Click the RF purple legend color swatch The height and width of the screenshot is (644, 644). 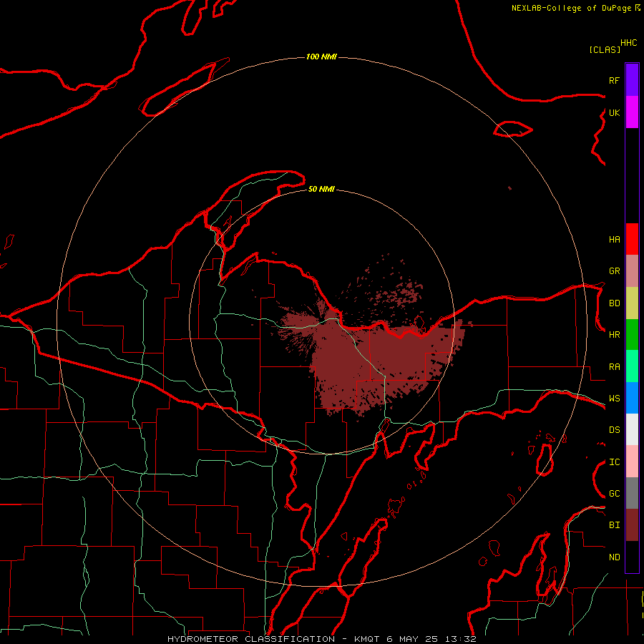pyautogui.click(x=632, y=80)
